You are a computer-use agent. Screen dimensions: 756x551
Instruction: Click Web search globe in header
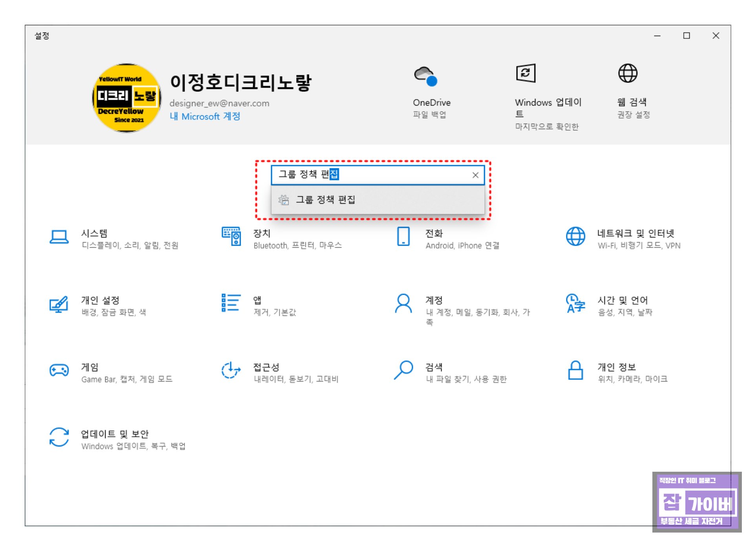coord(627,73)
